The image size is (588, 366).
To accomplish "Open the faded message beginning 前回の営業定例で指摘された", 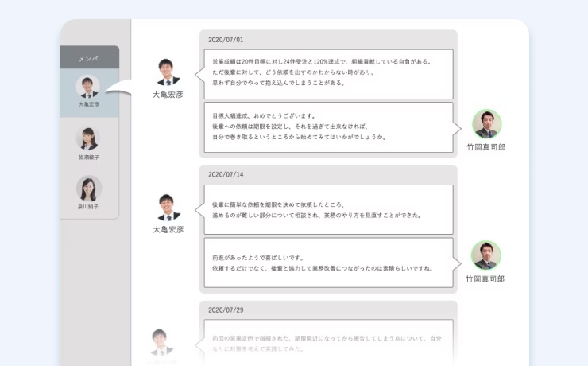I will point(328,343).
